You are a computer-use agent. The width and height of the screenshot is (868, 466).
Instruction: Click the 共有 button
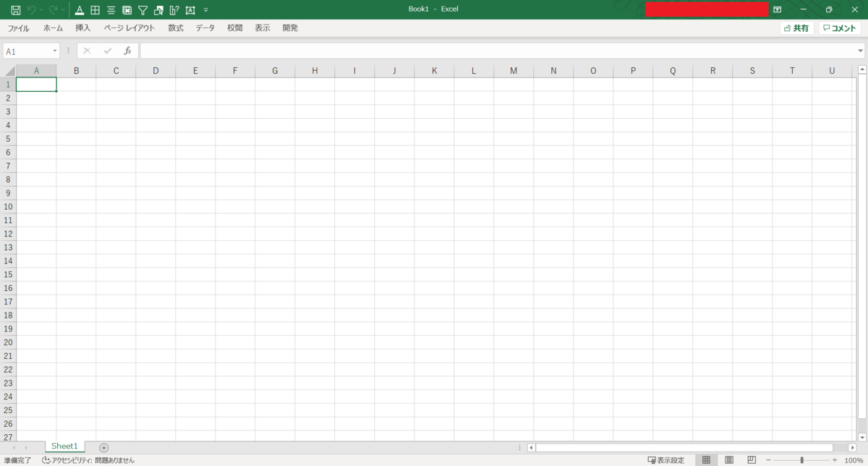pos(796,27)
